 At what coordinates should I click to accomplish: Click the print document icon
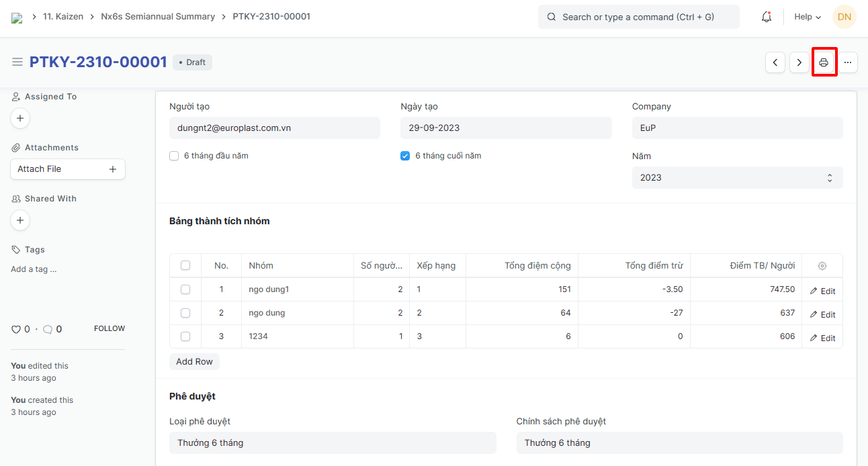824,62
